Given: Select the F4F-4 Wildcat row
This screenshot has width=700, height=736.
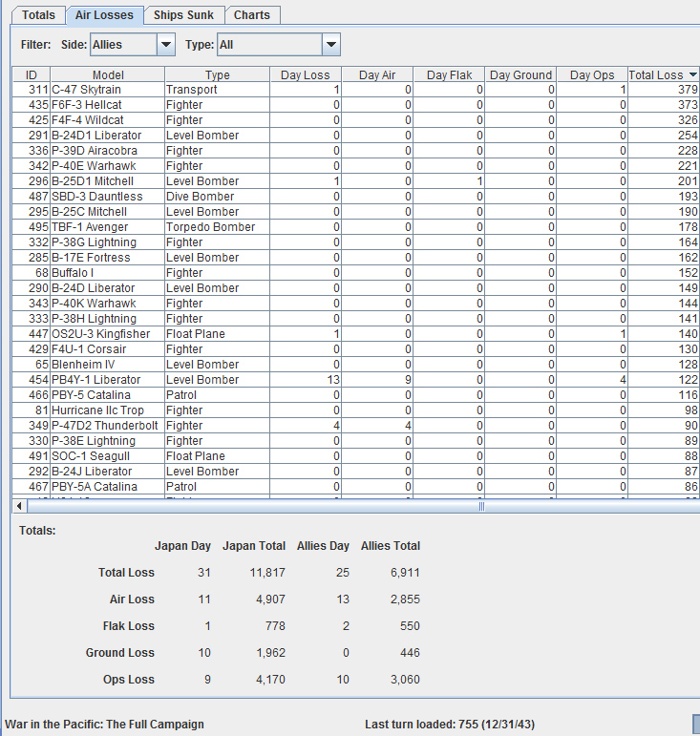Looking at the screenshot, I should pos(356,120).
